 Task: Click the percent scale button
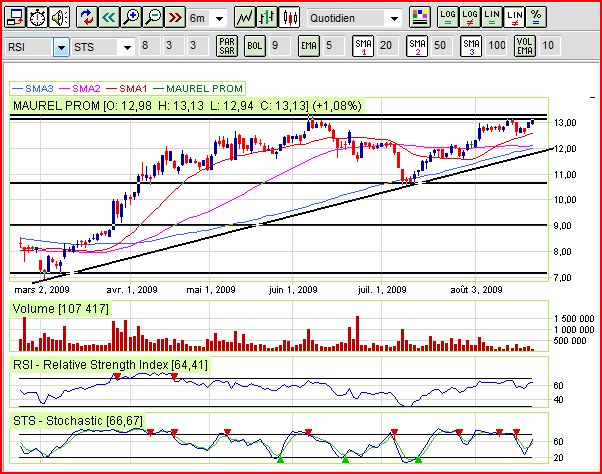point(536,18)
